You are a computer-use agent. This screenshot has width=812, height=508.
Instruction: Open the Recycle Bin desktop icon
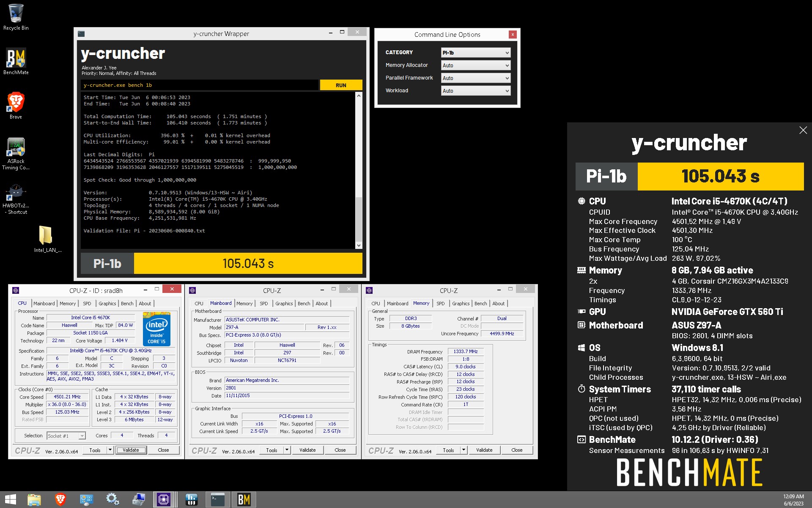tap(16, 17)
